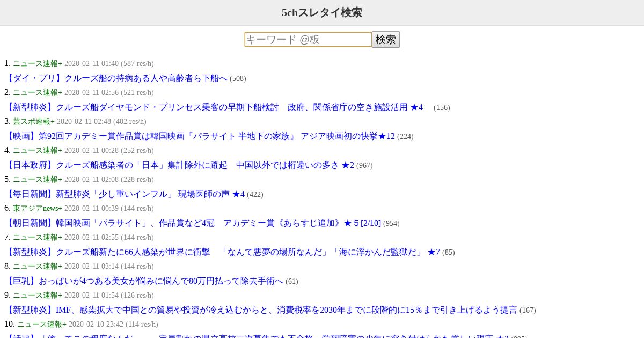Open thread 【新型肺炎】IMF 消費税率15%提言
The height and width of the screenshot is (338, 644).
point(261,310)
